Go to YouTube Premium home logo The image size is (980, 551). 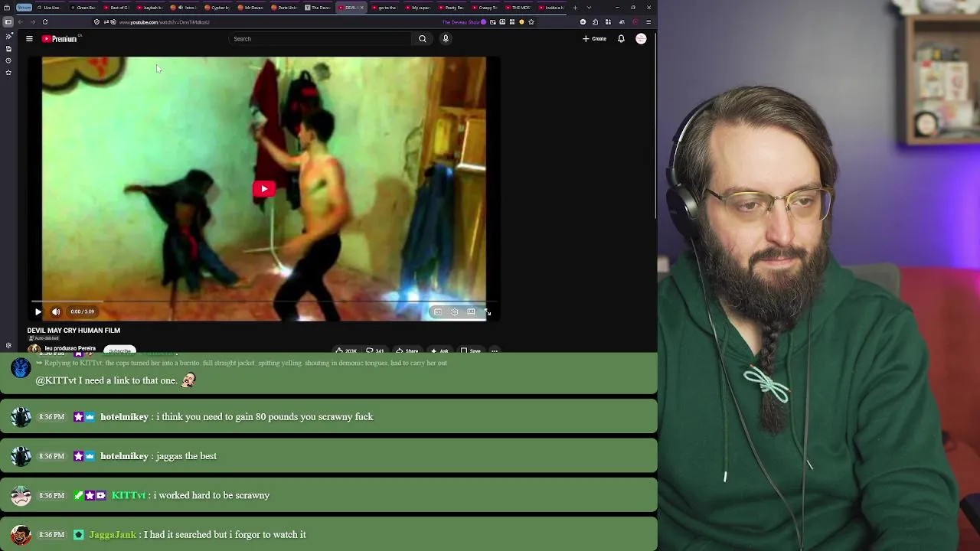(x=60, y=38)
